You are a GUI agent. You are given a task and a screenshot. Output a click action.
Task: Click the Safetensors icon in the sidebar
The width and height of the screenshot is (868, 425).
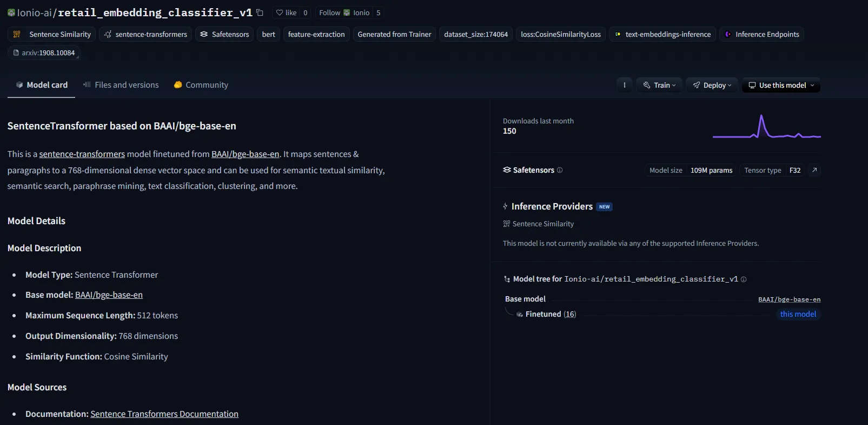tap(507, 170)
